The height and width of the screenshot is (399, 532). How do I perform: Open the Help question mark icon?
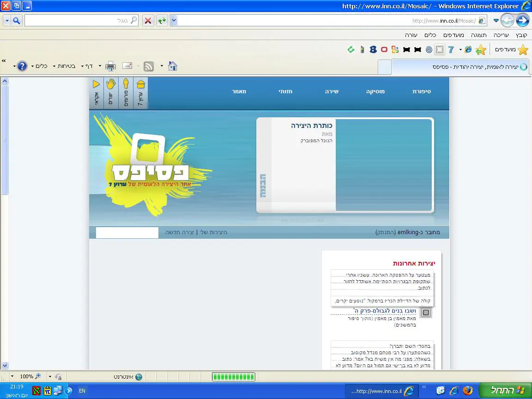pyautogui.click(x=22, y=66)
